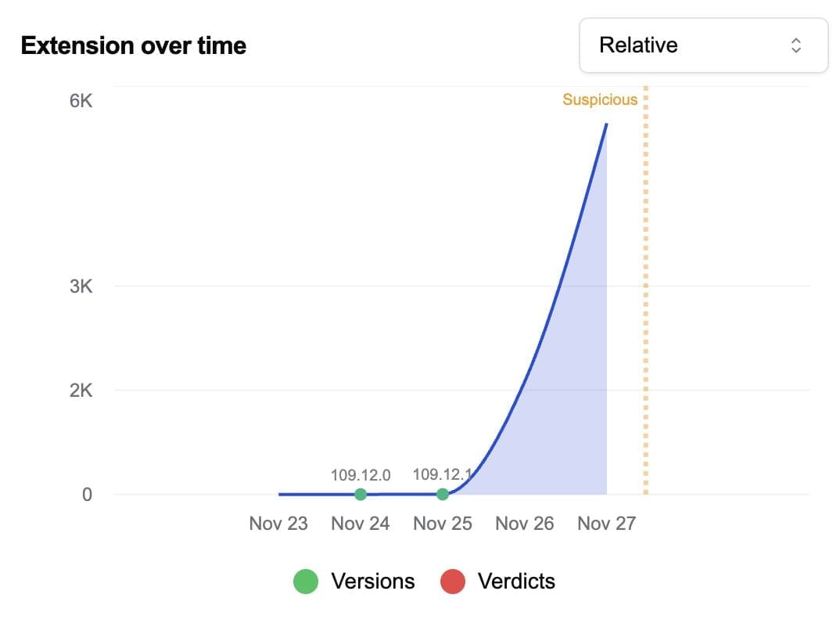Viewport: 840px width, 634px height.
Task: Select the 109.12.1 version marker dot
Action: tap(443, 494)
